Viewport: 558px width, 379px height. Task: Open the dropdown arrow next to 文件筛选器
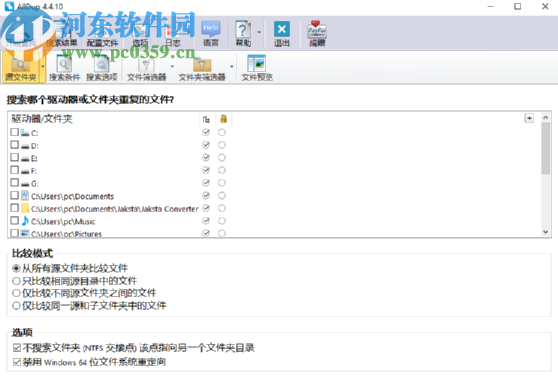click(x=172, y=66)
